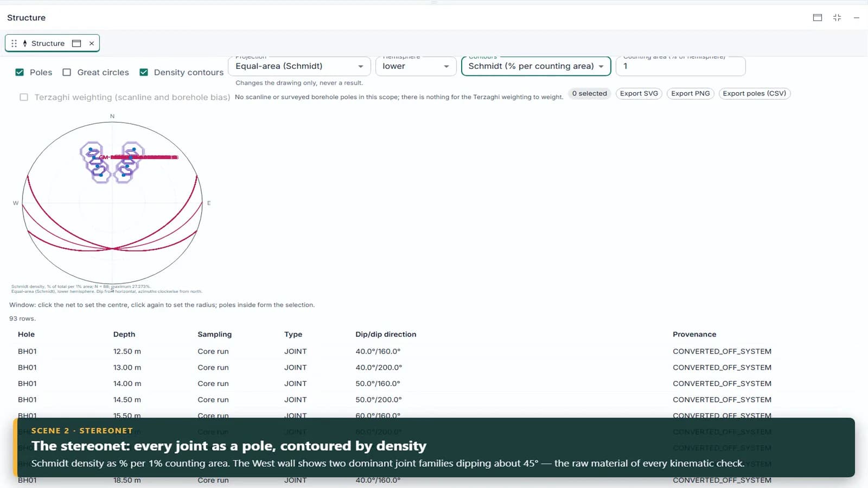The height and width of the screenshot is (488, 868).
Task: Close the Structure tab
Action: pyautogui.click(x=92, y=43)
